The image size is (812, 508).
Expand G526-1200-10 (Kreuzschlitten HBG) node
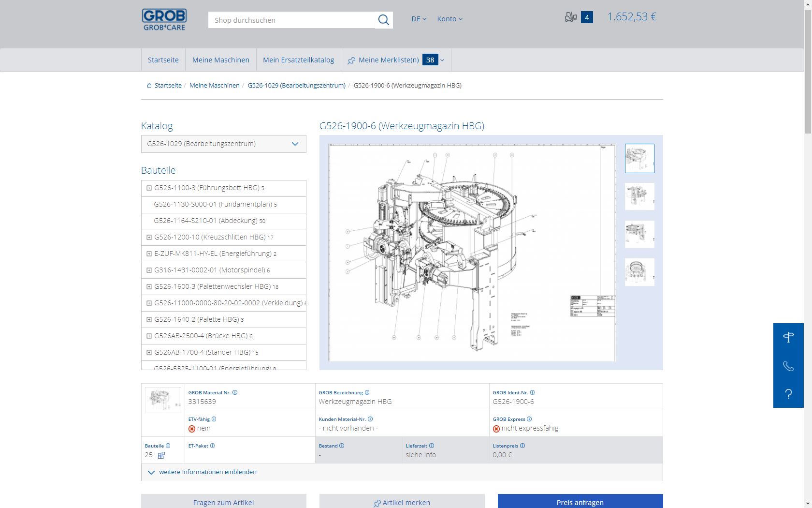tap(149, 238)
